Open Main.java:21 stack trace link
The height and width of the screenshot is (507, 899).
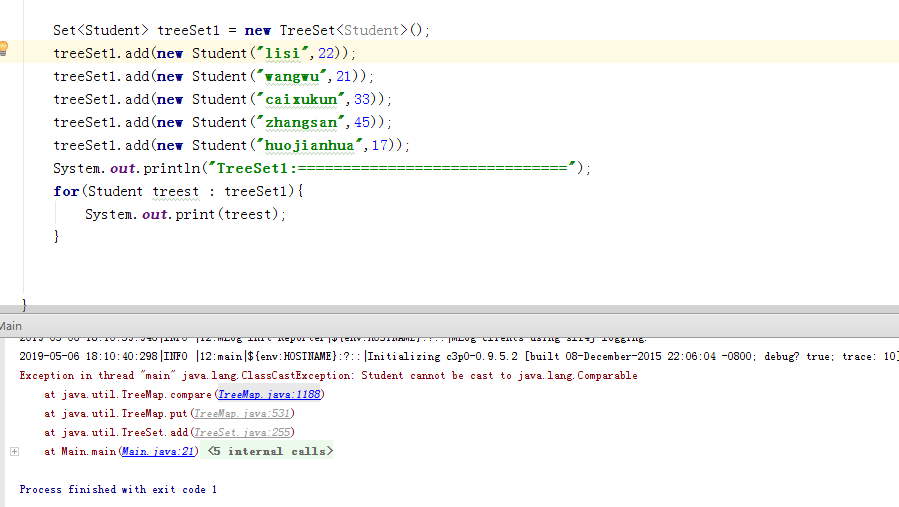point(158,451)
